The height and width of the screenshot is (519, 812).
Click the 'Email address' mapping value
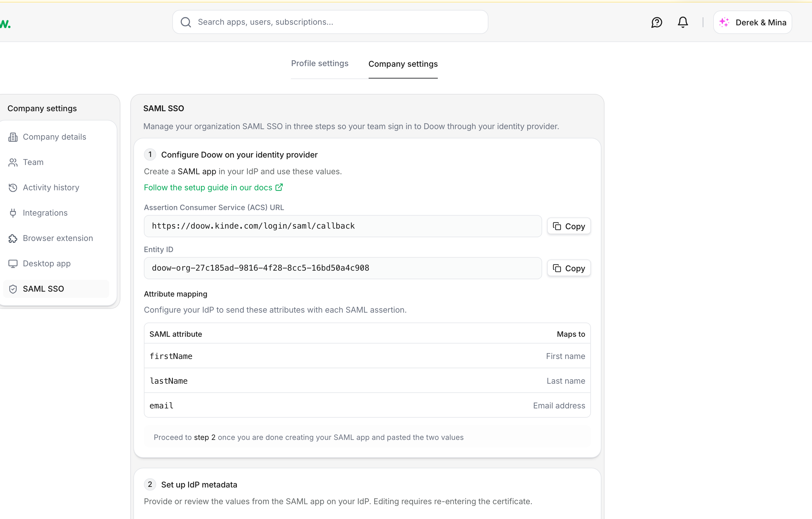[559, 406]
